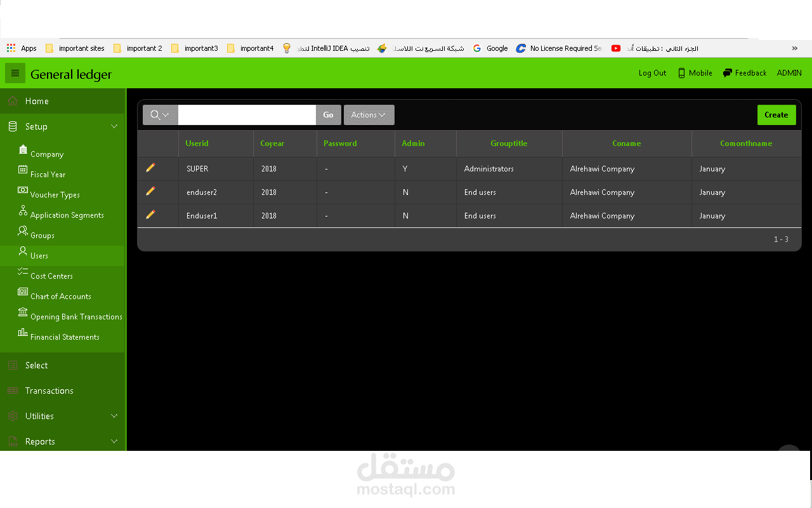Image resolution: width=812 pixels, height=508 pixels.
Task: Click the Chart of Accounts icon
Action: [x=23, y=291]
